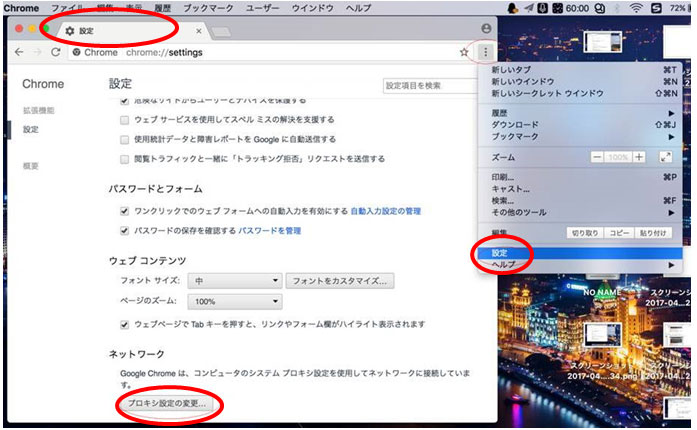This screenshot has width=697, height=430.
Task: Click the top desktop screenshot thumbnail
Action: tap(603, 42)
